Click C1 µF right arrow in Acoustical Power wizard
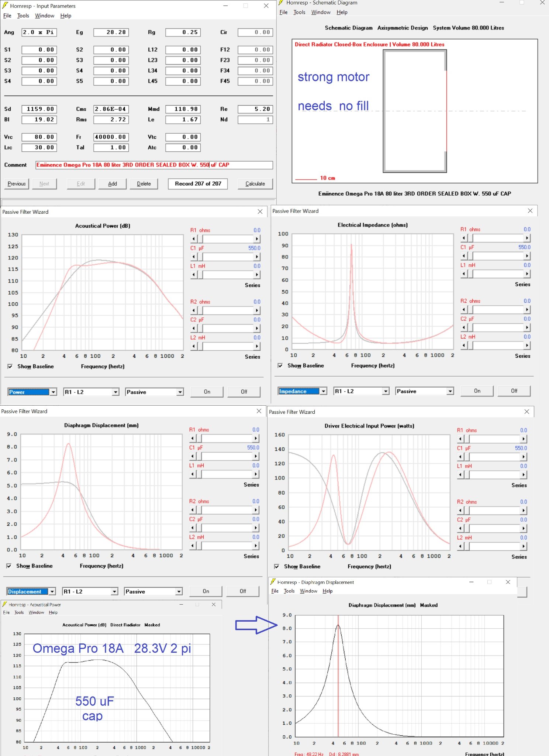 (x=257, y=257)
